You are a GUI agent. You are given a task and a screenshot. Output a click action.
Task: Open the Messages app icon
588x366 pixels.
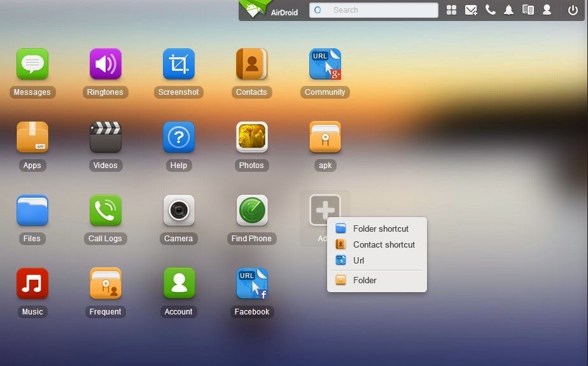(x=32, y=64)
